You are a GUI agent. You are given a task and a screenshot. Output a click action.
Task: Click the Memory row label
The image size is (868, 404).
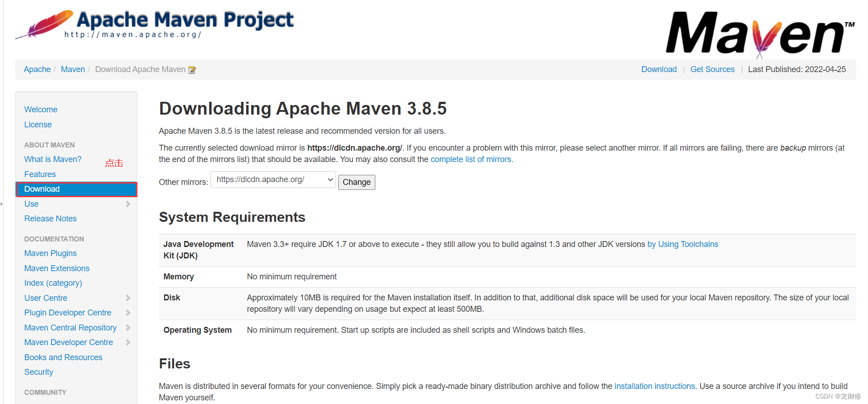click(x=179, y=277)
